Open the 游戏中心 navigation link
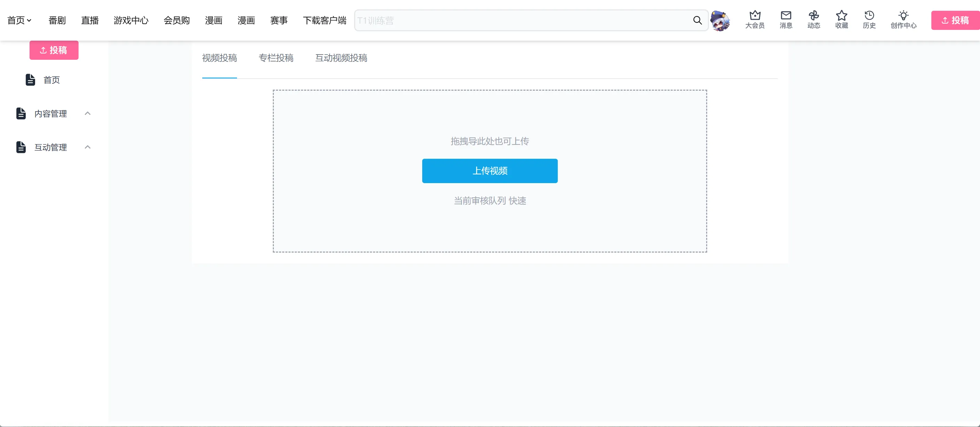The image size is (980, 427). pyautogui.click(x=131, y=20)
